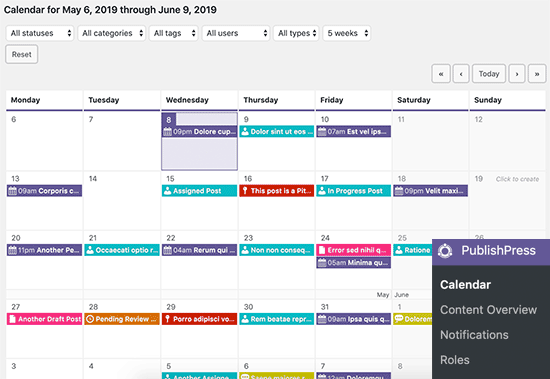The image size is (550, 379).
Task: Change the 5 weeks range dropdown
Action: [347, 33]
